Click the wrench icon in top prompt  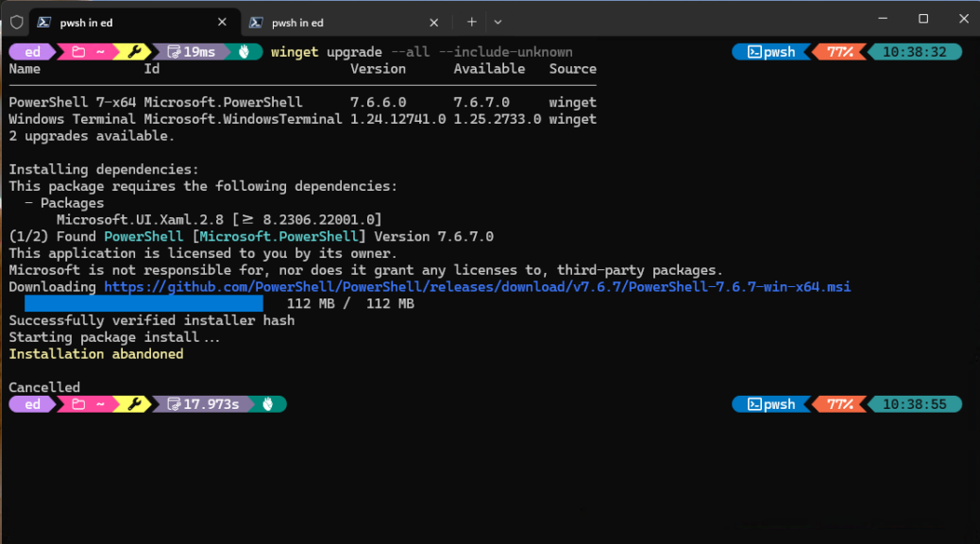pos(134,52)
